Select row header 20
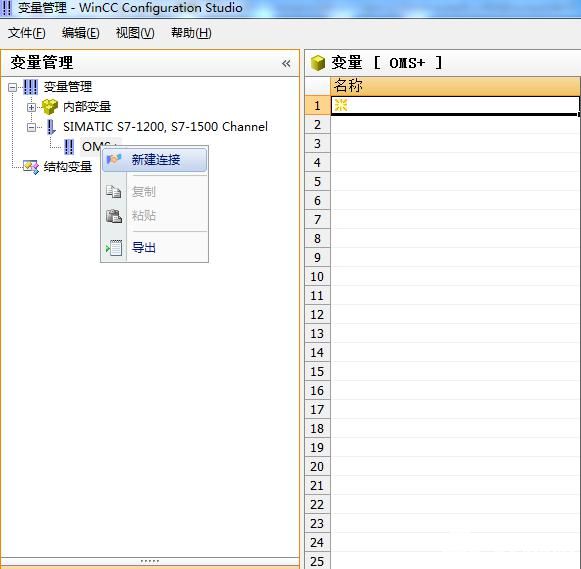Viewport: 581px width, 569px height. (317, 467)
